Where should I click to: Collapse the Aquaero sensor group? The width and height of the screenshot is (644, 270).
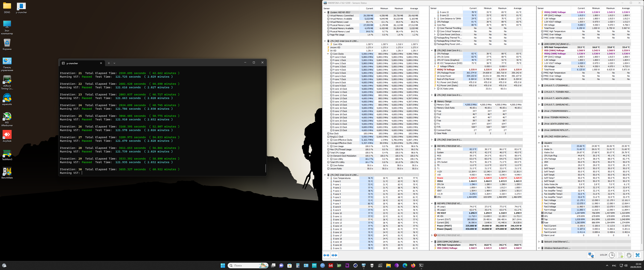(x=539, y=143)
